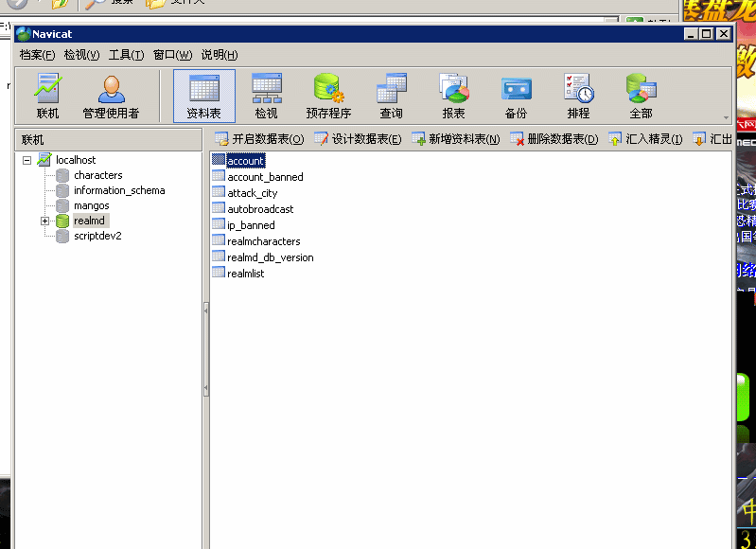
Task: Expand the realmd database node
Action: click(x=44, y=221)
